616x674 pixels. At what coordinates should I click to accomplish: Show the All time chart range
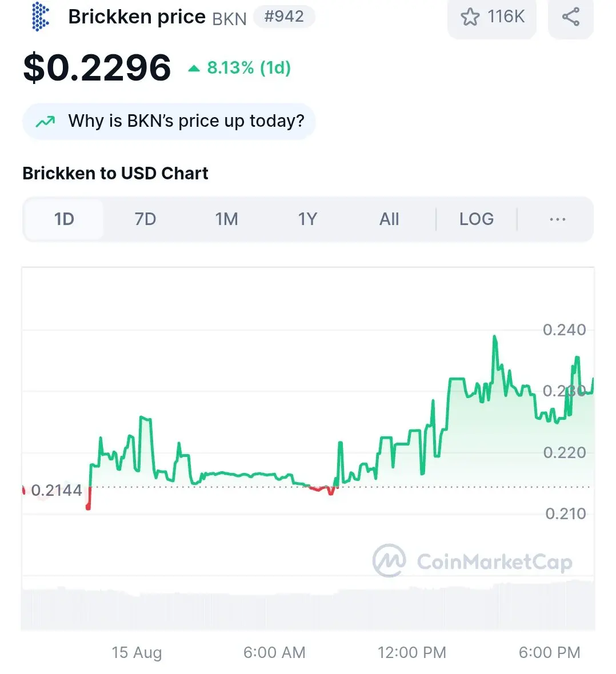[x=389, y=219]
